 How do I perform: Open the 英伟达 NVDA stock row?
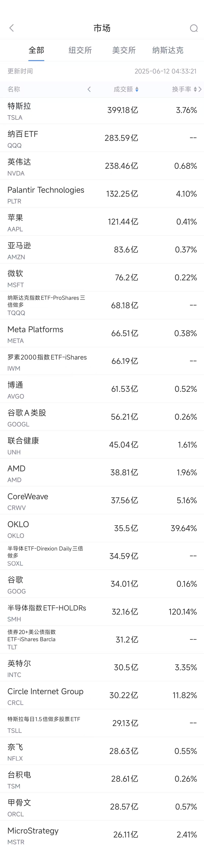(102, 166)
